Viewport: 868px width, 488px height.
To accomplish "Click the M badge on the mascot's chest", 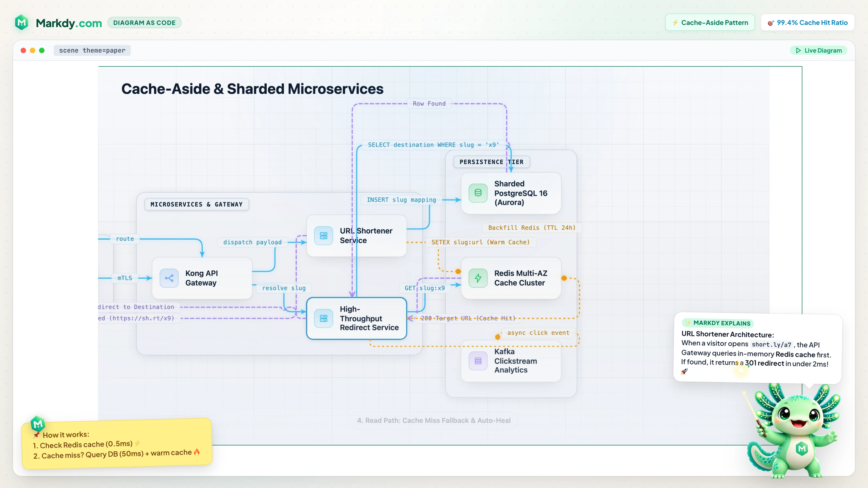I will (802, 449).
